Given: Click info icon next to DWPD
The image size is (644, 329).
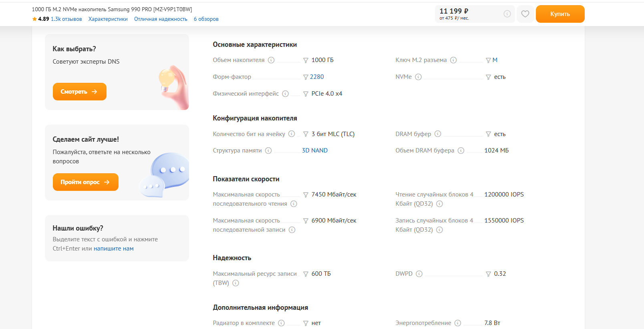Looking at the screenshot, I should pyautogui.click(x=419, y=274).
